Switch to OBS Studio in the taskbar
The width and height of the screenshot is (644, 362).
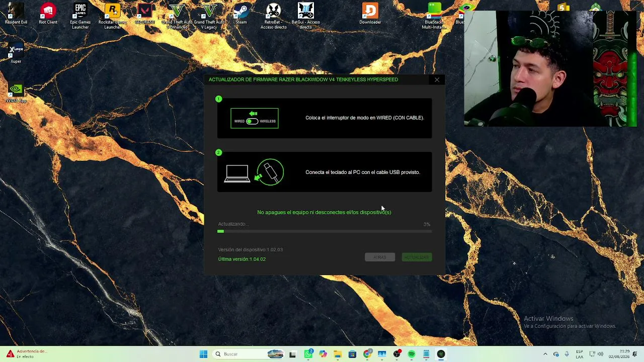point(397,354)
